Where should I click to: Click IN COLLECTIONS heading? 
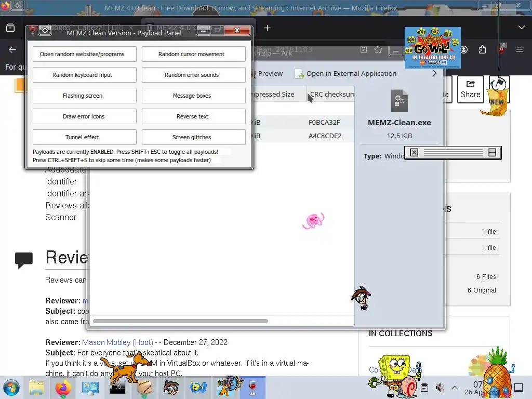pyautogui.click(x=401, y=334)
